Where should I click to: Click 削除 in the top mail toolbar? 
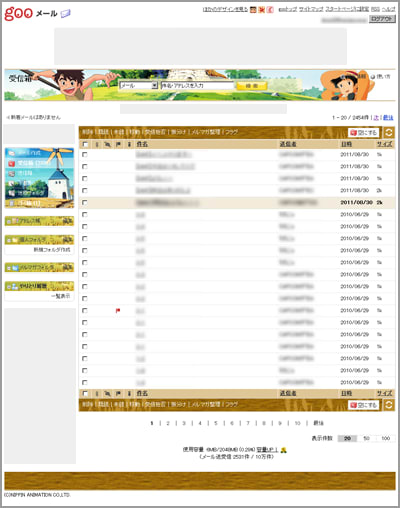pyautogui.click(x=87, y=132)
